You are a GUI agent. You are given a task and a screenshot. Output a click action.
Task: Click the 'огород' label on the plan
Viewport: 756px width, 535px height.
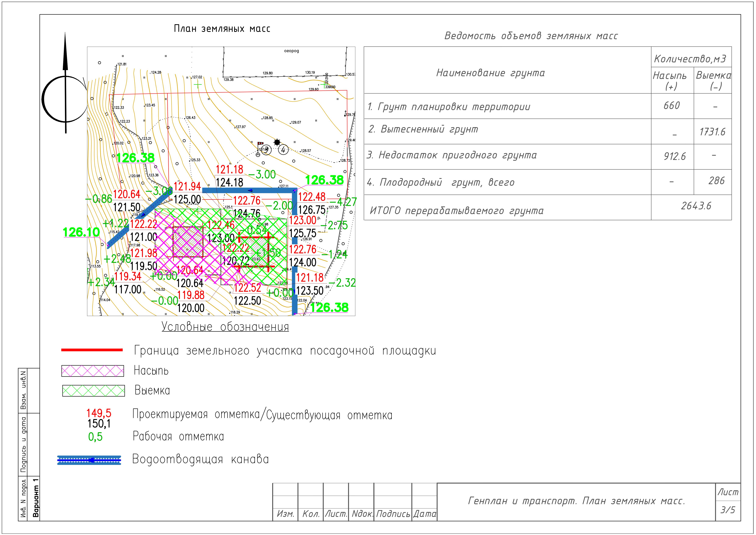(x=291, y=51)
